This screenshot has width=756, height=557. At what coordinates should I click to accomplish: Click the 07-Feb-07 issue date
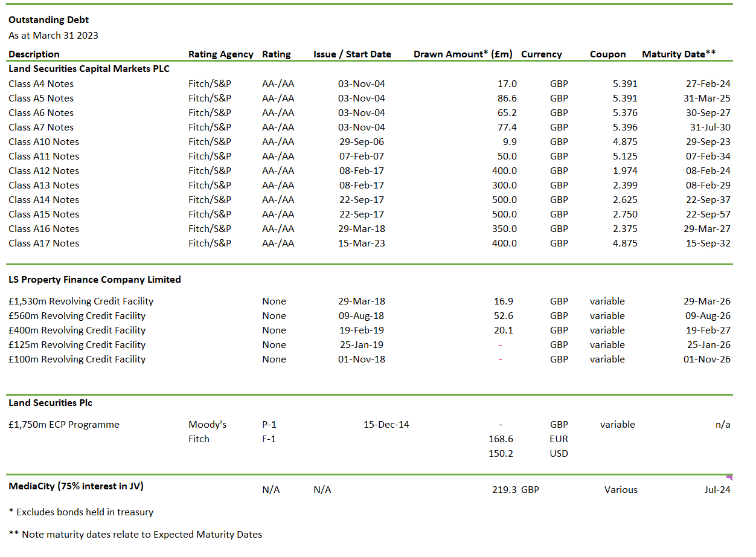coord(361,156)
